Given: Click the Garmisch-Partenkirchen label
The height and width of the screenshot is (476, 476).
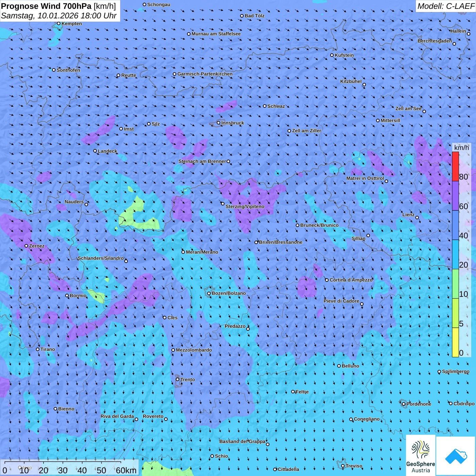Looking at the screenshot, I should (x=205, y=74).
